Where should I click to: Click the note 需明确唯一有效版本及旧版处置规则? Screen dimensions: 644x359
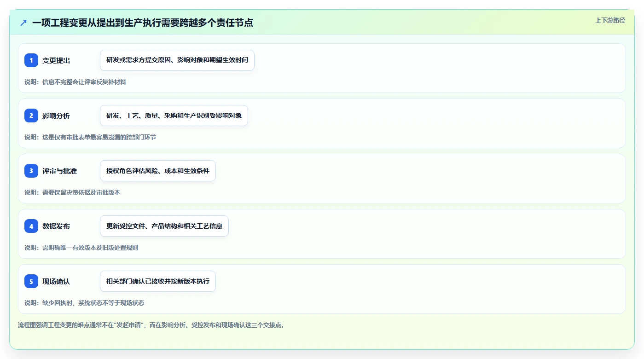[x=81, y=248]
